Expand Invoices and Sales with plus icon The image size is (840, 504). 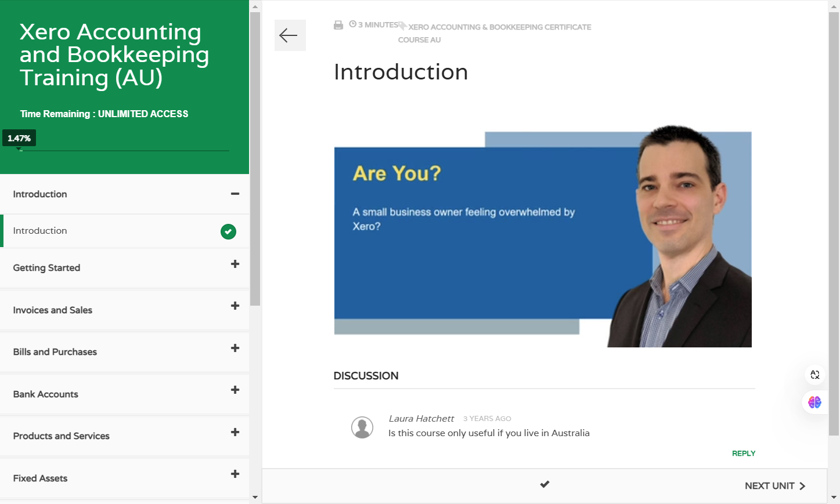[x=235, y=306]
